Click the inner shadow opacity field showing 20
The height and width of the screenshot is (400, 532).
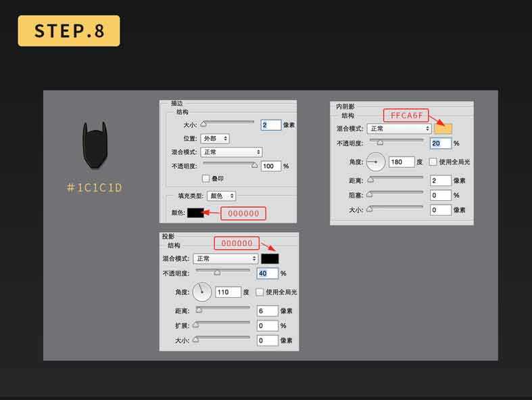[440, 143]
